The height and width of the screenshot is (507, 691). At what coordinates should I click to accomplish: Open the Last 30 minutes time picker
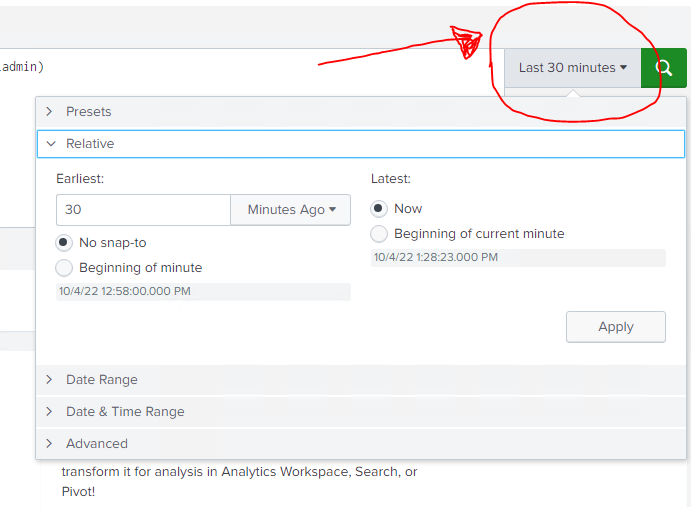coord(572,68)
